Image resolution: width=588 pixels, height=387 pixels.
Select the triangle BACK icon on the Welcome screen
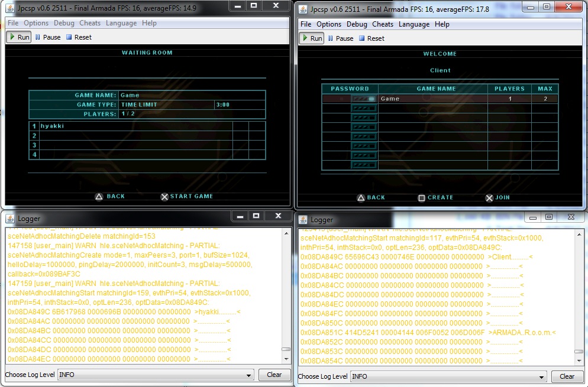click(x=361, y=198)
